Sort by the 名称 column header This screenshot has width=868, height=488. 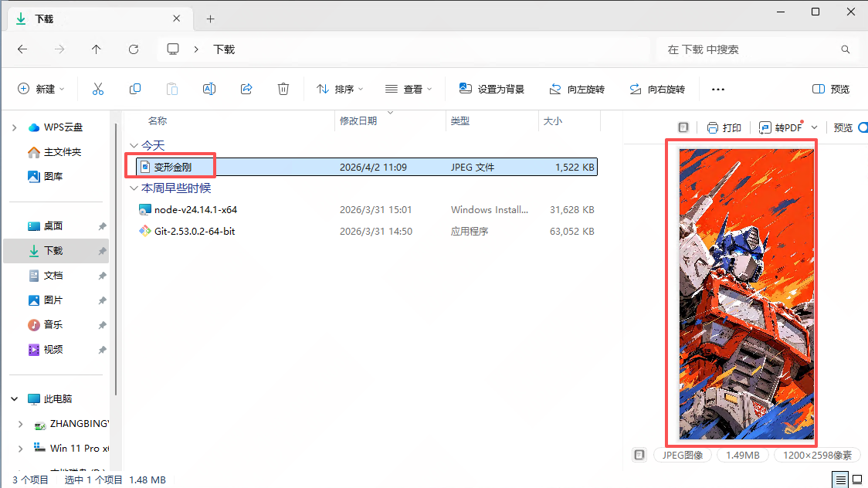coord(158,120)
